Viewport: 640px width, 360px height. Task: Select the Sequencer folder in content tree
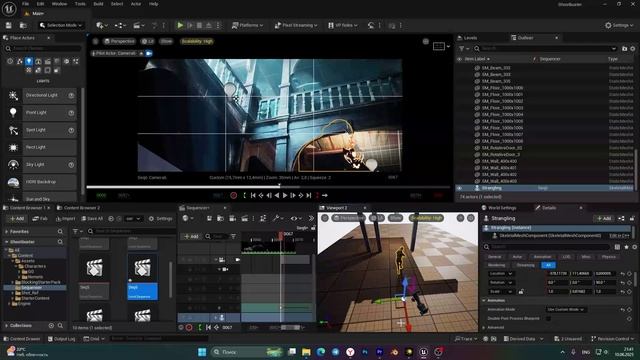pos(31,288)
